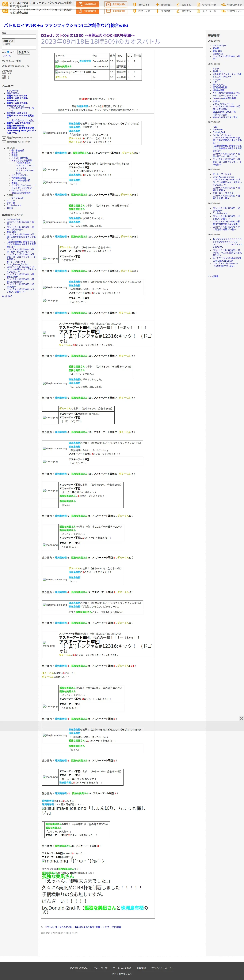
Task: Open 皇城セツナ in update history
Action: point(218,72)
